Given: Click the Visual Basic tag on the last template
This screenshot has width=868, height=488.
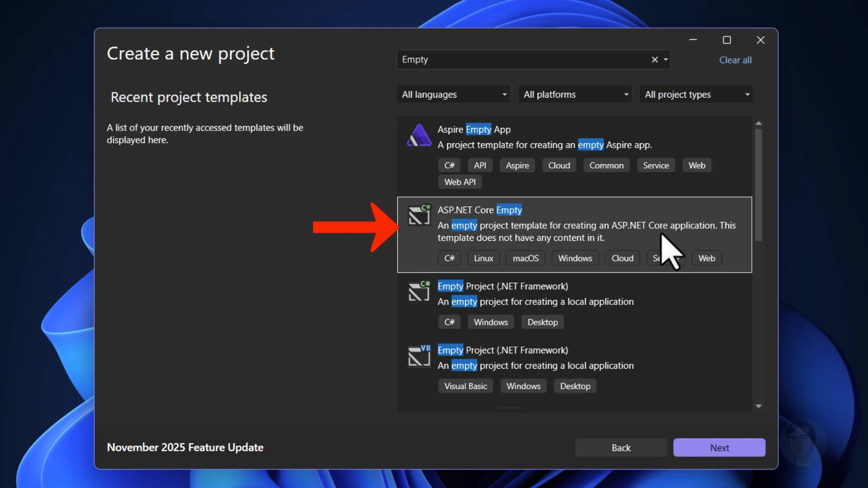Looking at the screenshot, I should coord(466,385).
